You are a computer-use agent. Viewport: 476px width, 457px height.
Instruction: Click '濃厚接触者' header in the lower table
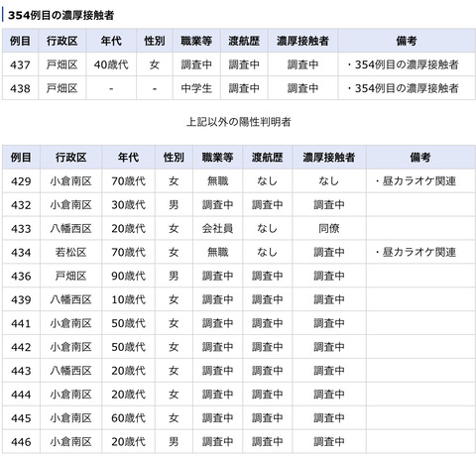pos(329,158)
